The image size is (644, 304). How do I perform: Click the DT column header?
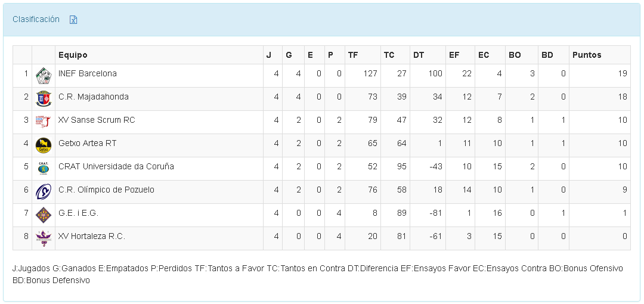[419, 55]
